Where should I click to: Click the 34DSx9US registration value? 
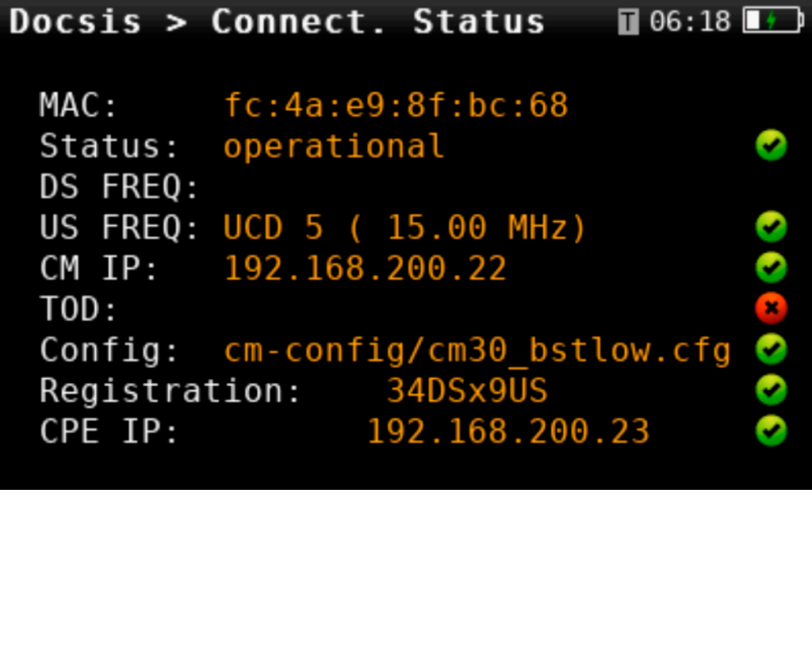(x=467, y=391)
